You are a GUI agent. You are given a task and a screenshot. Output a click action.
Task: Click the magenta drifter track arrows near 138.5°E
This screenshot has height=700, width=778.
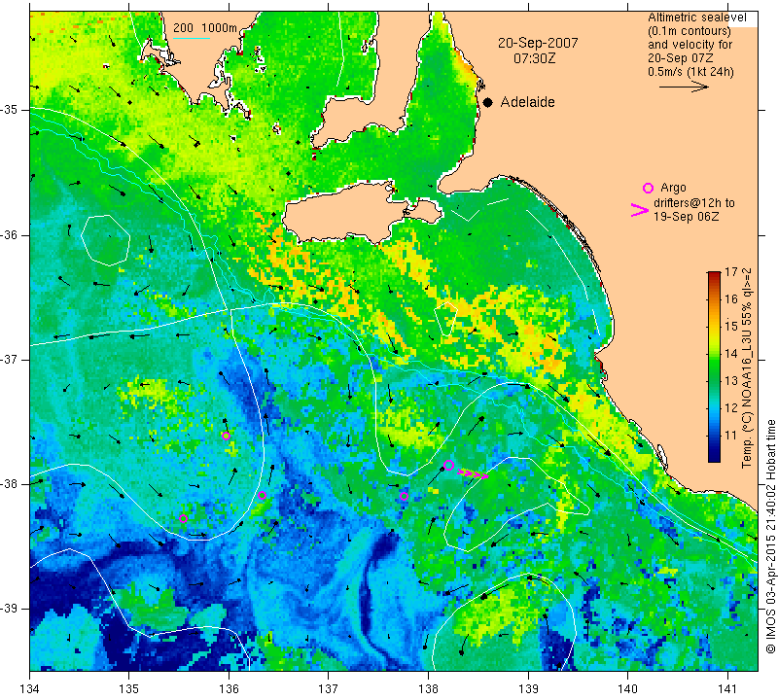click(473, 474)
